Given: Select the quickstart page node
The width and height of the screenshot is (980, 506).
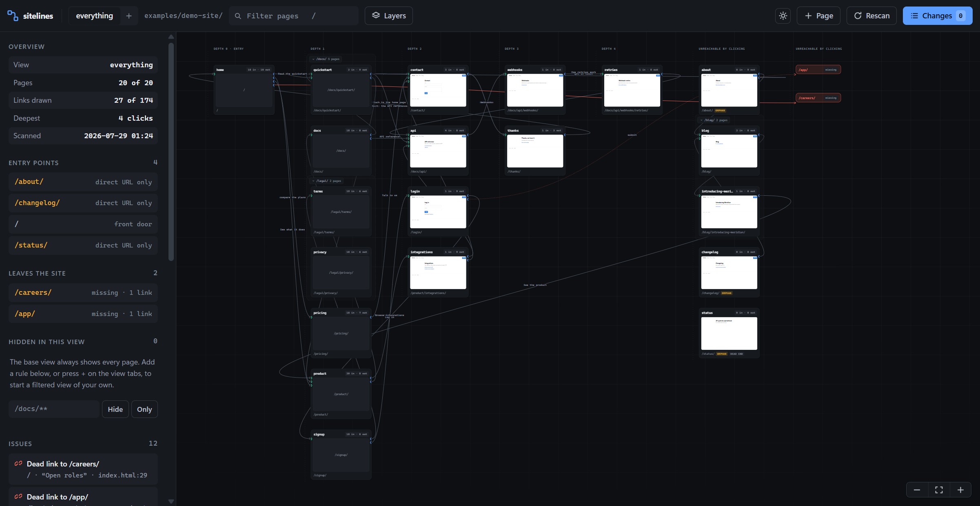Looking at the screenshot, I should [341, 90].
